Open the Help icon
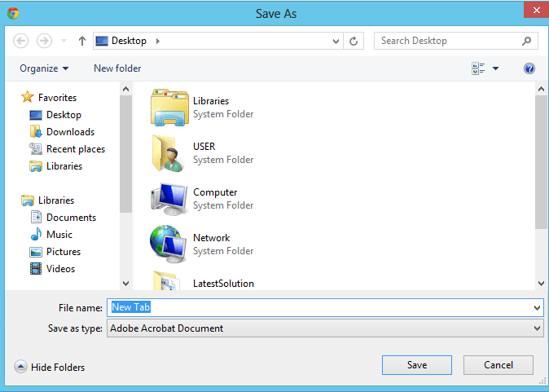This screenshot has width=549, height=392. coord(529,68)
